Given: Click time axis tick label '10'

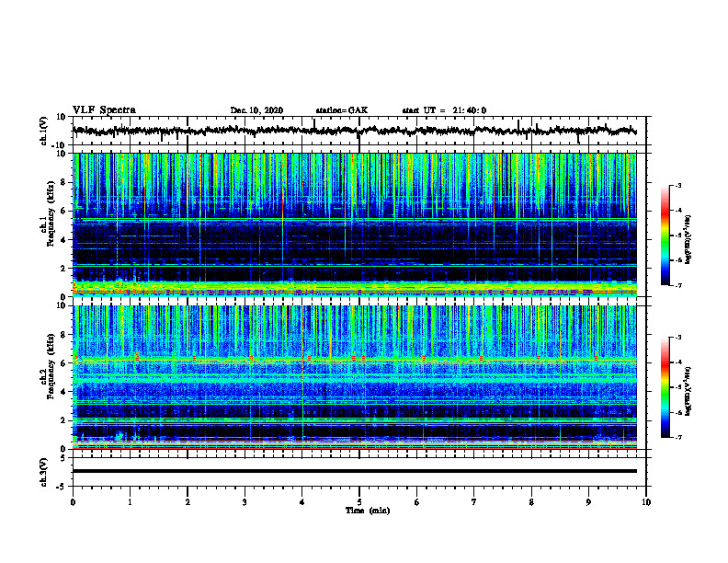Looking at the screenshot, I should (x=646, y=502).
